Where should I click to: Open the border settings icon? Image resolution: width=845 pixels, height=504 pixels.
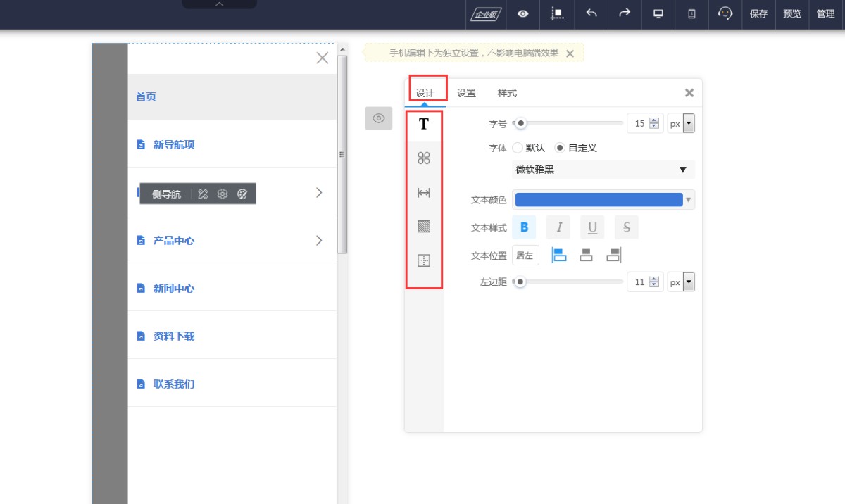pyautogui.click(x=424, y=260)
